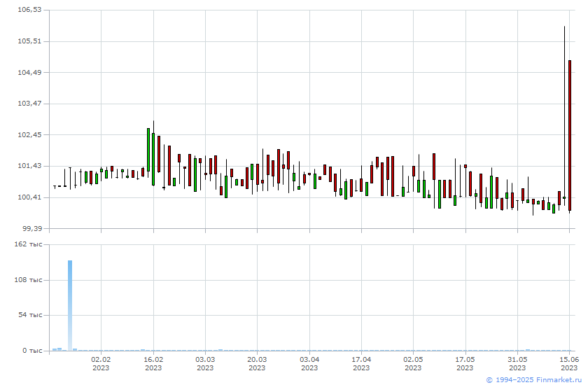Image resolution: width=588 pixels, height=385 pixels.
Task: Click the 106,53 price axis label
Action: coord(29,10)
